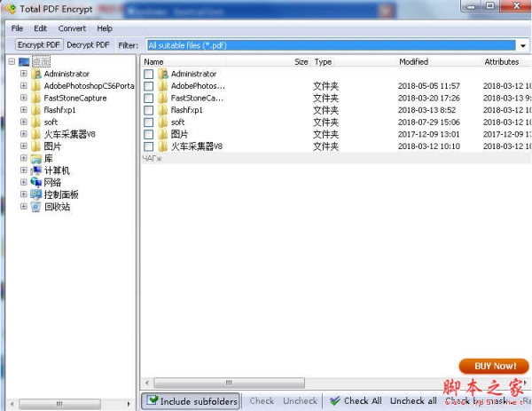Open the Help menu

(105, 28)
